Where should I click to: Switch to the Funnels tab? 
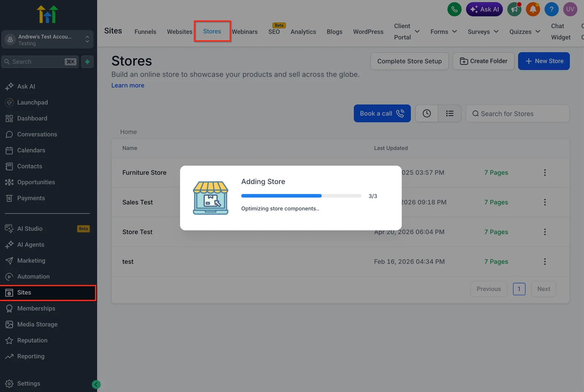point(145,32)
